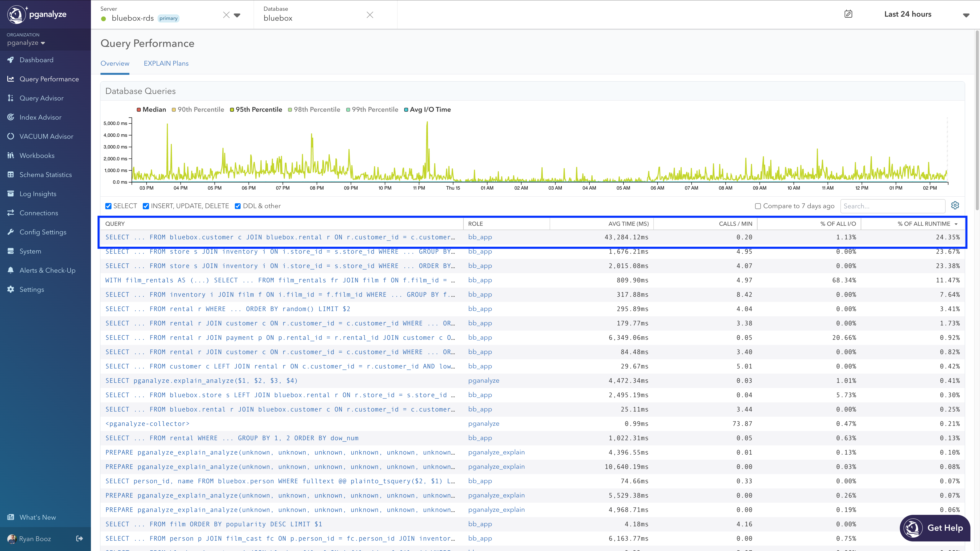The height and width of the screenshot is (551, 980).
Task: Open the ORDER BY random() LIMIT query
Action: [228, 309]
